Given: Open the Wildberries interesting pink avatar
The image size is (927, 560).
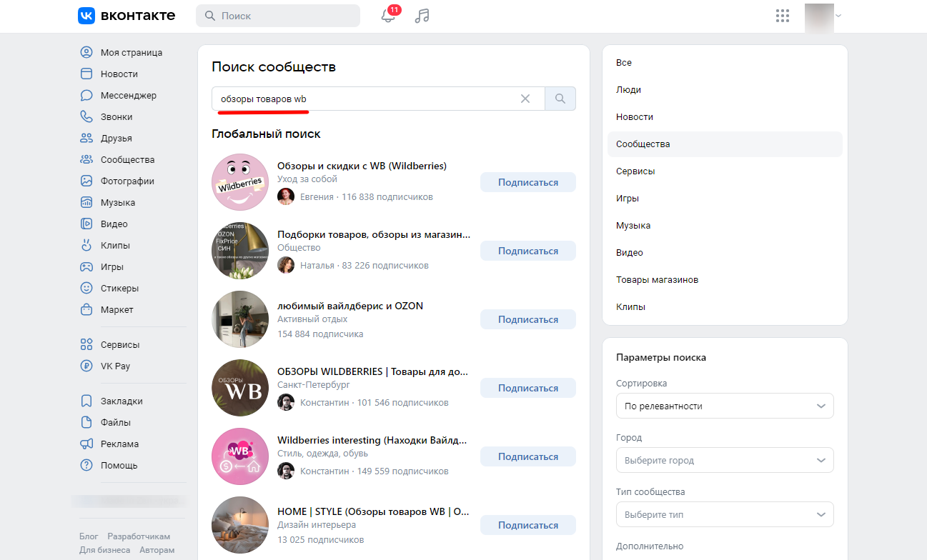Looking at the screenshot, I should (240, 456).
